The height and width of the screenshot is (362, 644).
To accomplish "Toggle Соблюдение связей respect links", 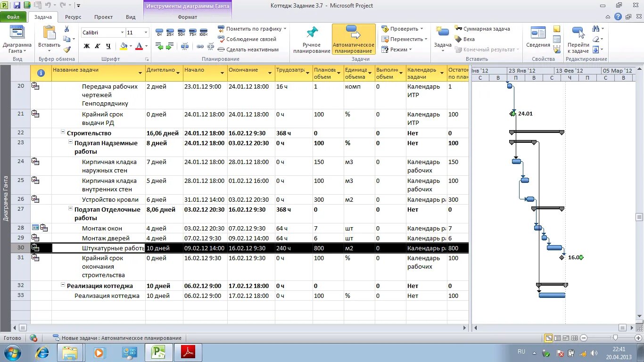I will click(247, 39).
